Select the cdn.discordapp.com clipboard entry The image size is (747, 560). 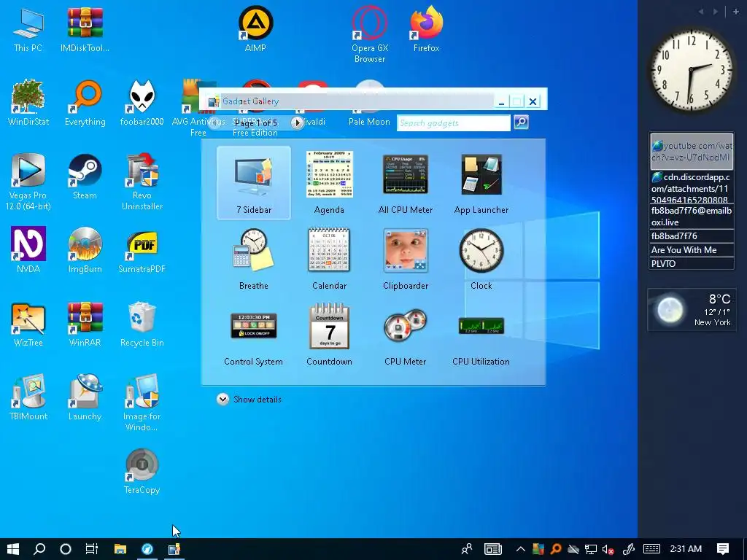(x=692, y=187)
